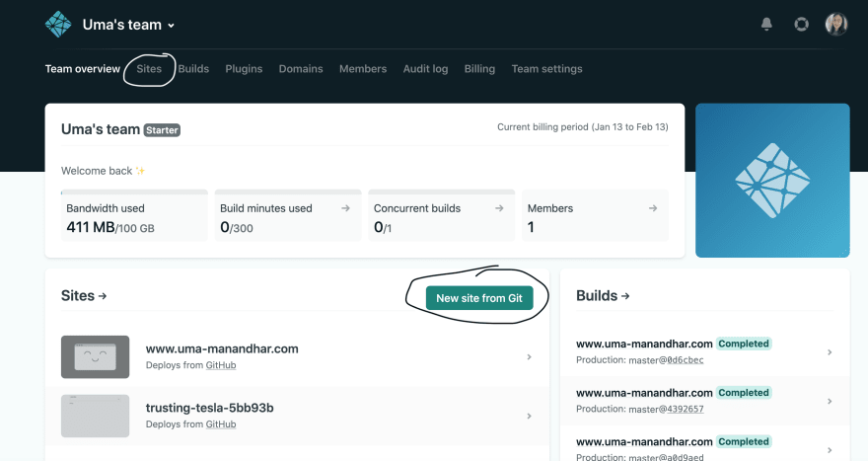The image size is (868, 461).
Task: Open chevron for build master@0d6cbec
Action: (x=830, y=352)
